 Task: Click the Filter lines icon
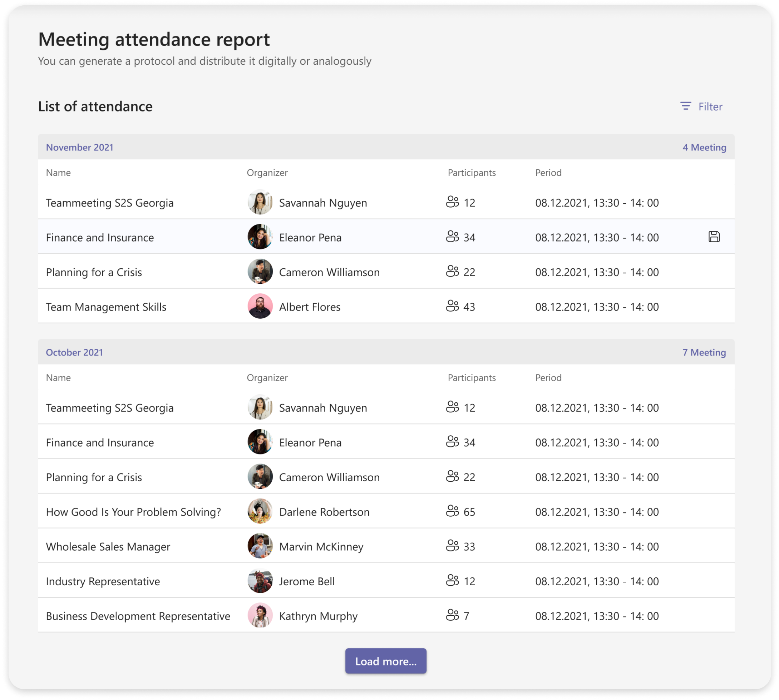click(x=685, y=106)
